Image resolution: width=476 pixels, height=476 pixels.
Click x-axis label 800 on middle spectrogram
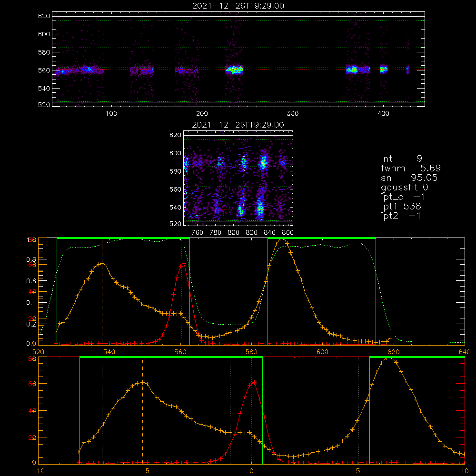click(x=233, y=233)
